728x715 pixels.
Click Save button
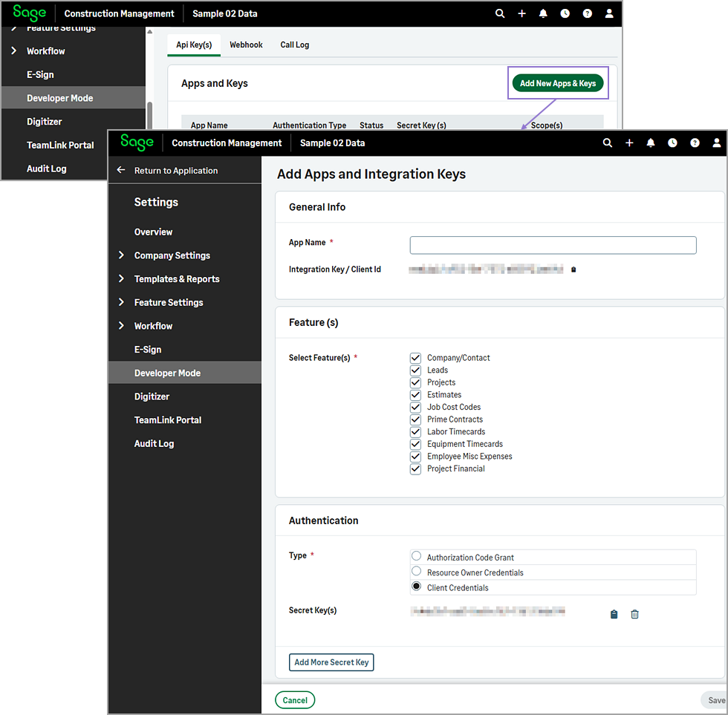point(715,700)
